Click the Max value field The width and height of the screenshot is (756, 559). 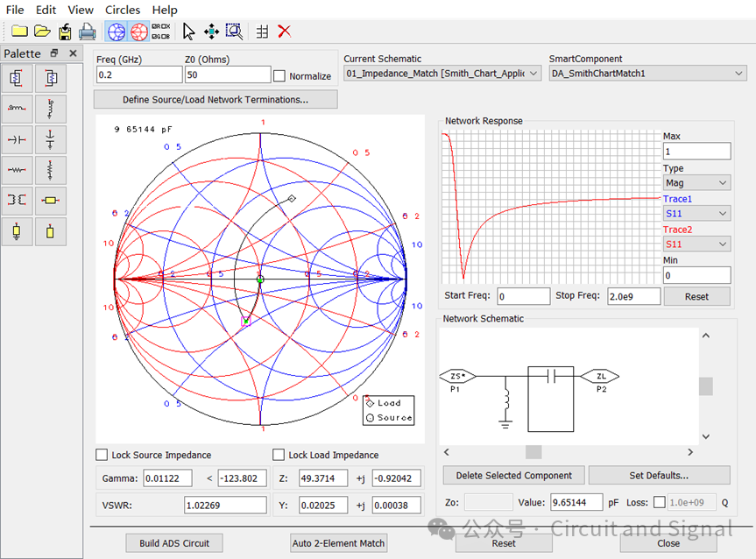pyautogui.click(x=696, y=152)
